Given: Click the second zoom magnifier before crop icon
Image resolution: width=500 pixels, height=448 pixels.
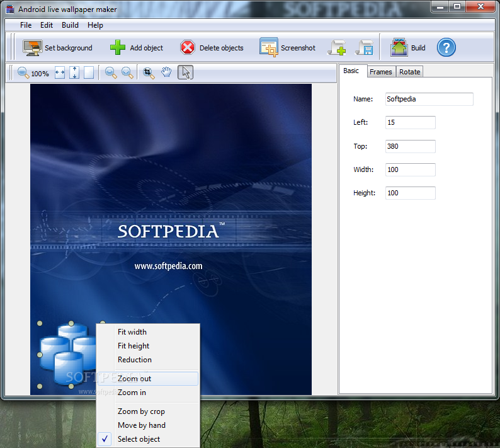Looking at the screenshot, I should [127, 72].
